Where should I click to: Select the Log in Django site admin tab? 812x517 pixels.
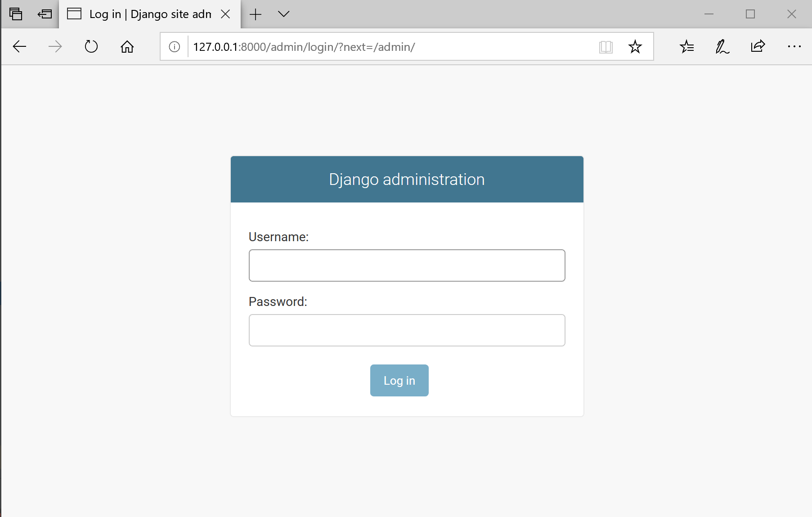(150, 14)
